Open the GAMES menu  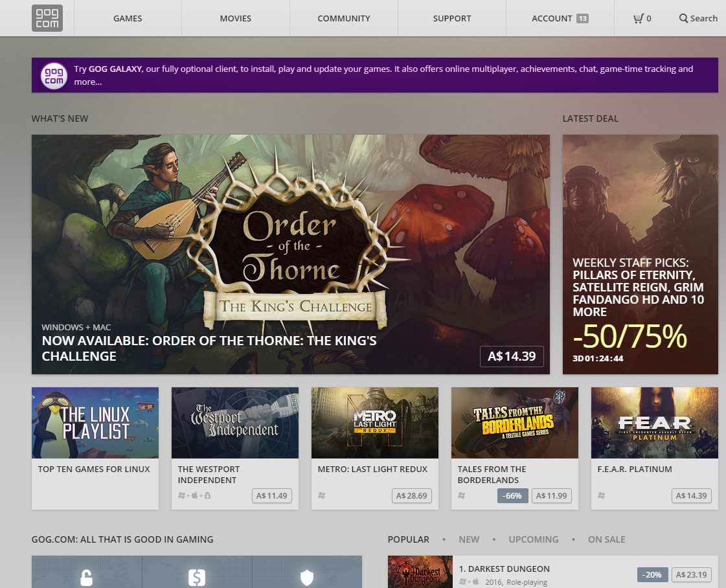tap(128, 19)
